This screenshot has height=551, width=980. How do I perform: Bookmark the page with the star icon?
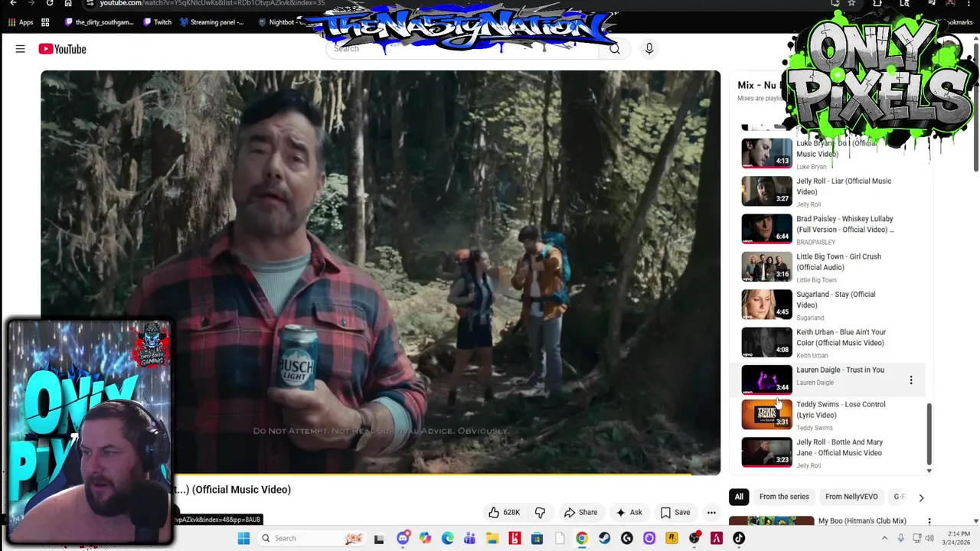click(851, 3)
